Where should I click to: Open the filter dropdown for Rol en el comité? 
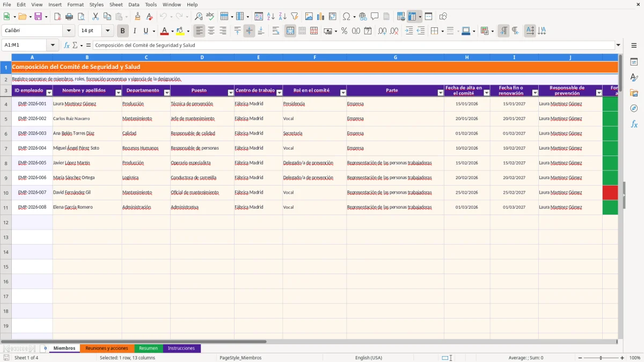(x=343, y=93)
